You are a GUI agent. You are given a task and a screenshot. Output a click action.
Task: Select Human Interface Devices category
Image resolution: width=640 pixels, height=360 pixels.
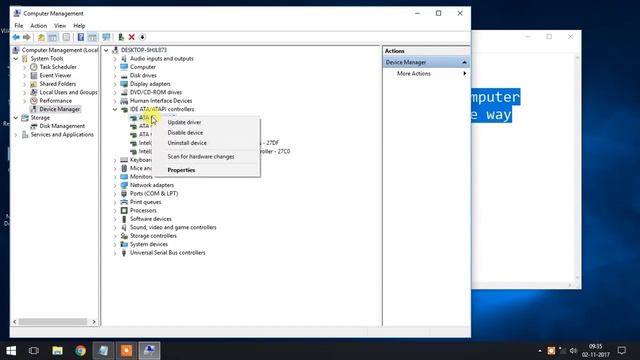click(x=161, y=101)
